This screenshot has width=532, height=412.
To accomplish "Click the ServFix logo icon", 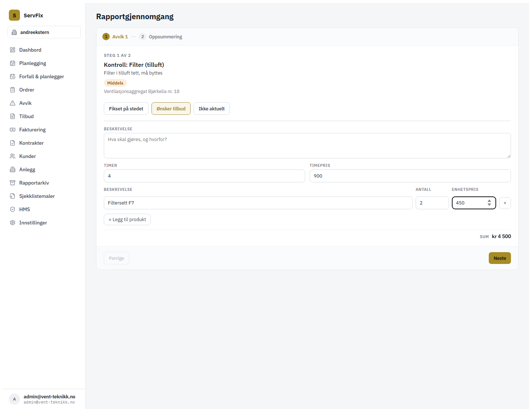I will pyautogui.click(x=14, y=15).
